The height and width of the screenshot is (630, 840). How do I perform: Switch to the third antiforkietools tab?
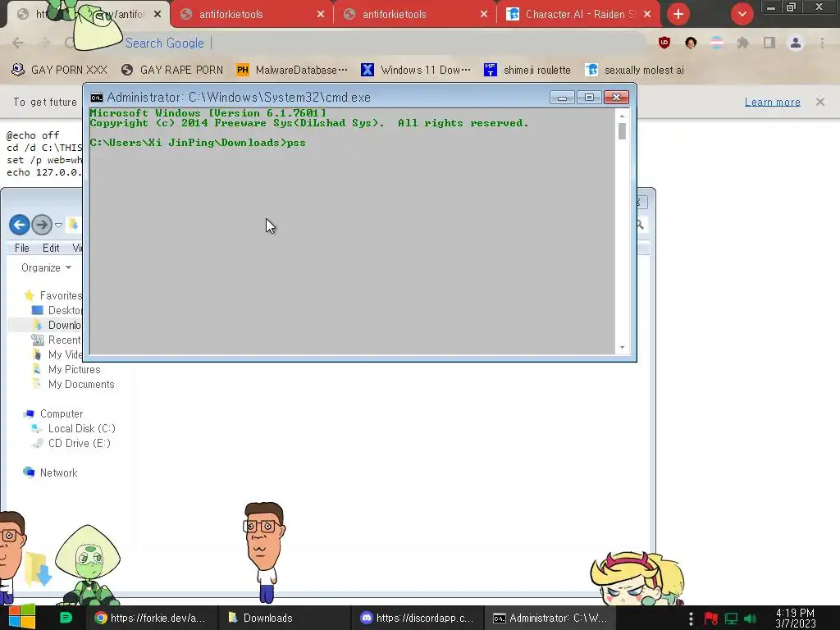pos(415,15)
